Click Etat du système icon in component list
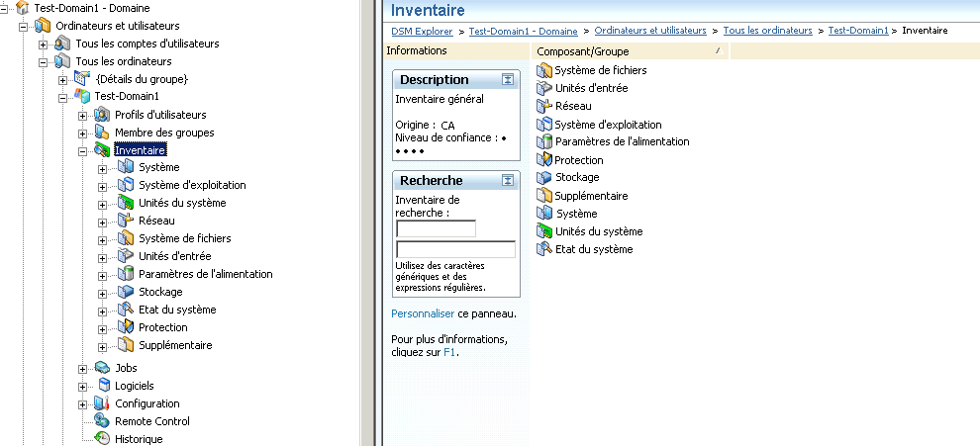 (544, 249)
